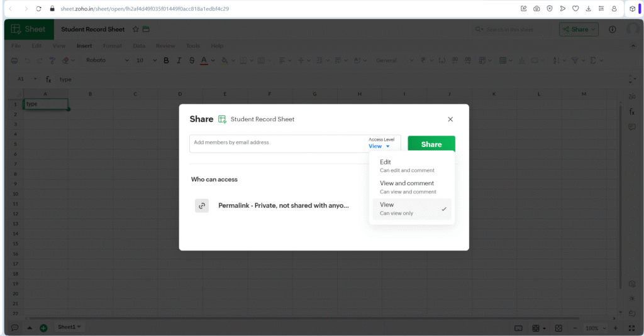This screenshot has width=644, height=336.
Task: Click the decrease decimal places icon
Action: 455,60
